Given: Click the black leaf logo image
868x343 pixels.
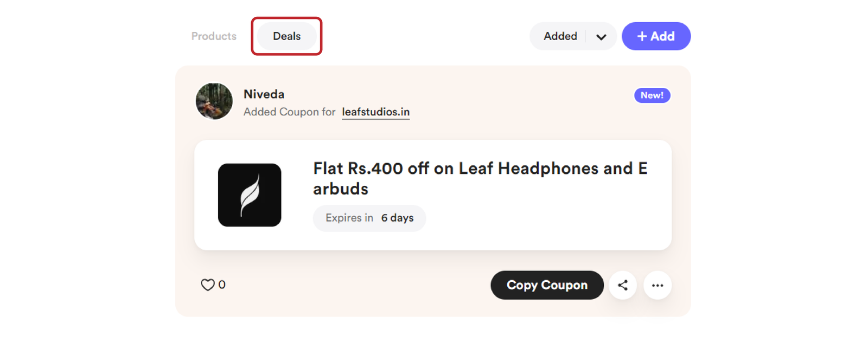Looking at the screenshot, I should click(250, 195).
